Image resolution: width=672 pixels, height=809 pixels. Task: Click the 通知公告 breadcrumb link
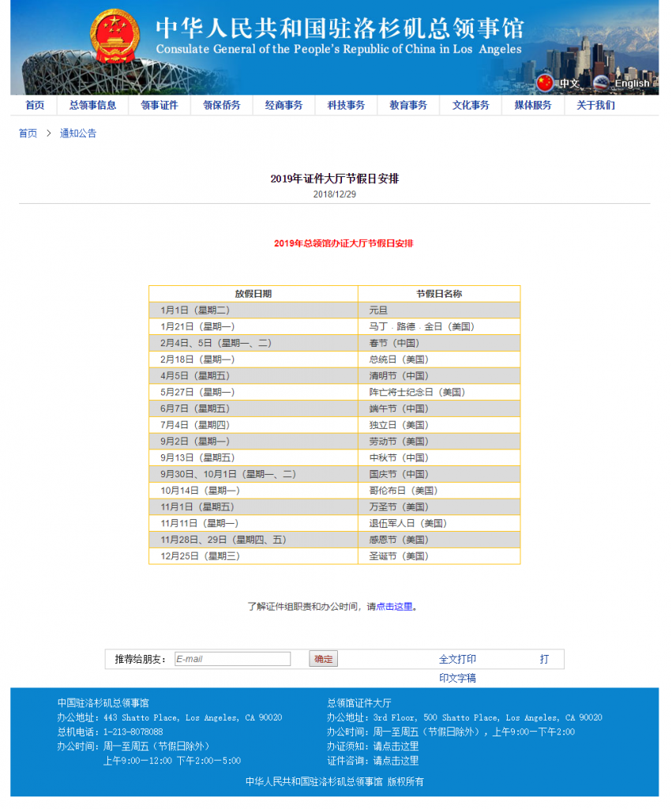click(78, 134)
